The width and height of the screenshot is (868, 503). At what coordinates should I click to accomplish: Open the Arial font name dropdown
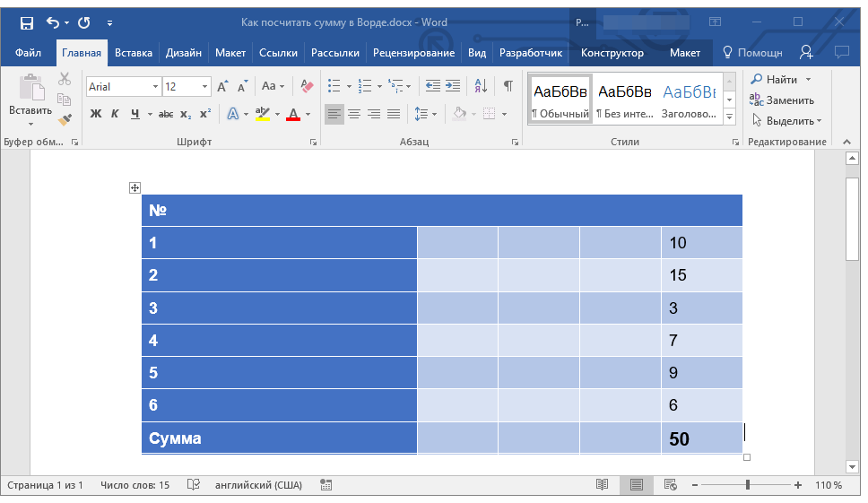(155, 87)
